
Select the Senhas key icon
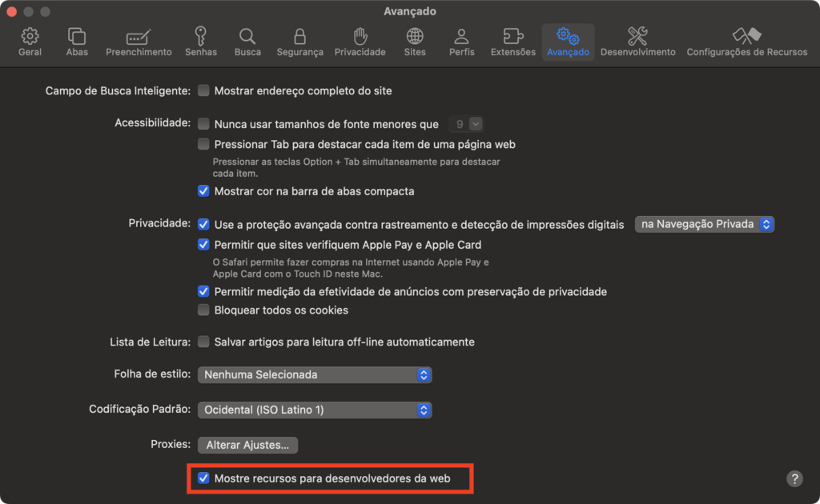(x=201, y=42)
